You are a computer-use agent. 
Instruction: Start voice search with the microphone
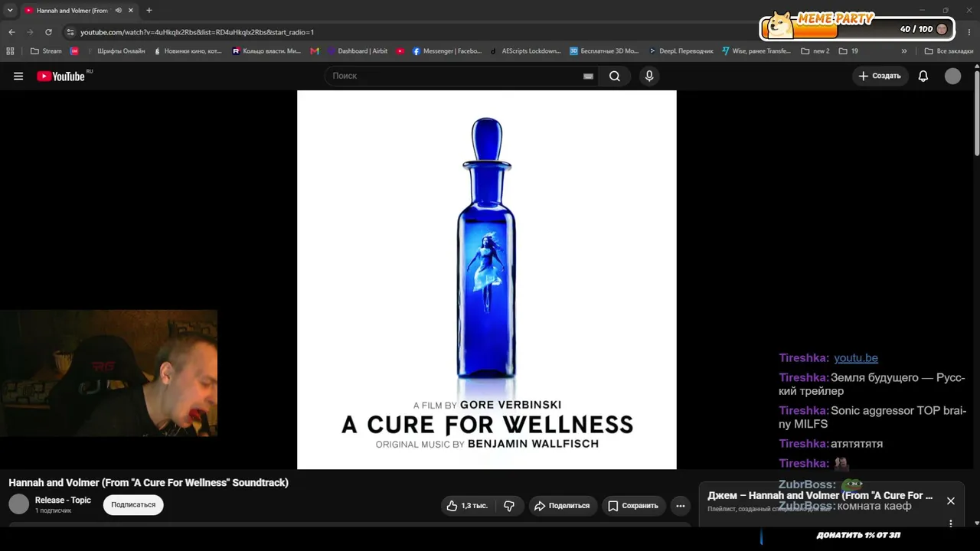649,76
